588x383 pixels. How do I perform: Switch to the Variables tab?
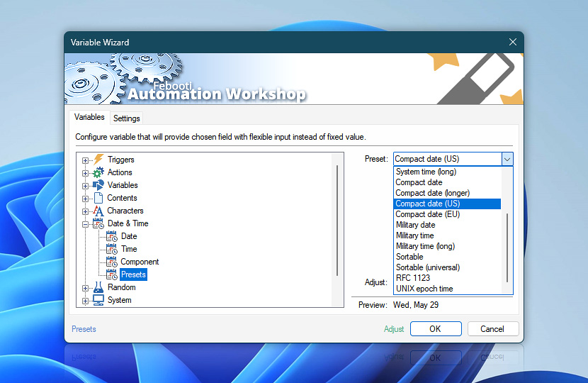(89, 117)
